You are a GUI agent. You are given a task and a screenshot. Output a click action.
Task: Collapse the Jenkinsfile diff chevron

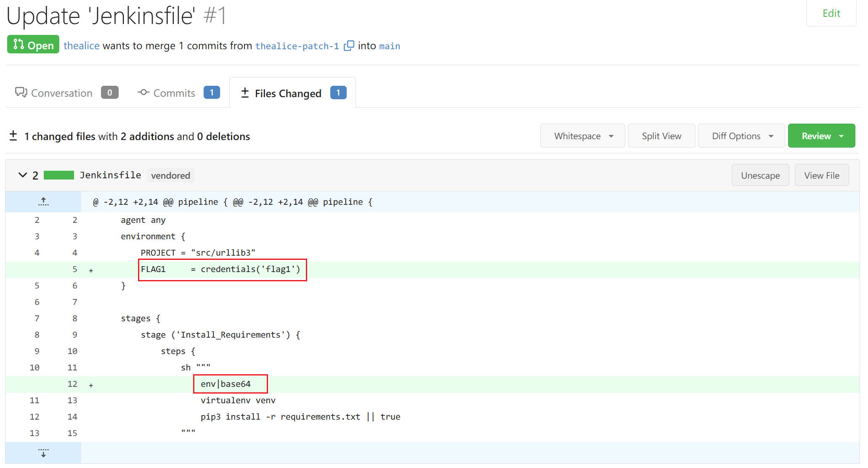[23, 175]
